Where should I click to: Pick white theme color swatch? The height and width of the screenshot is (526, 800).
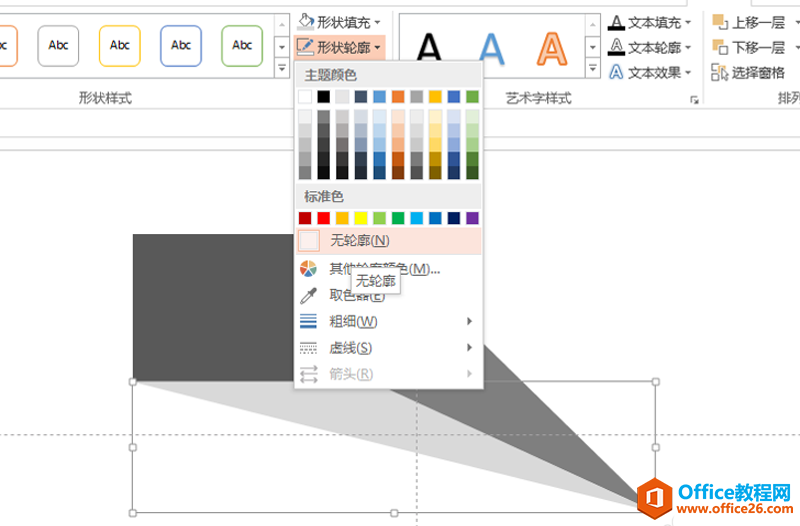(305, 96)
